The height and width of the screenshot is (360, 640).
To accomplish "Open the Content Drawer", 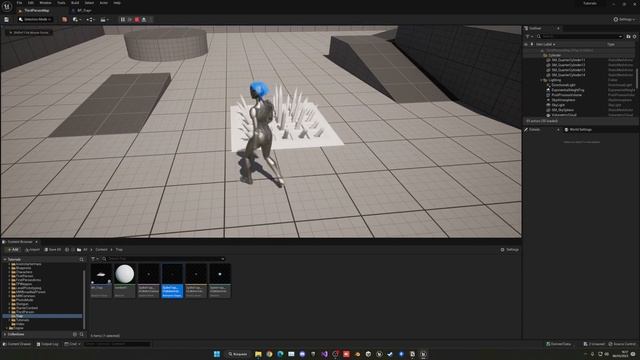I will [x=17, y=344].
